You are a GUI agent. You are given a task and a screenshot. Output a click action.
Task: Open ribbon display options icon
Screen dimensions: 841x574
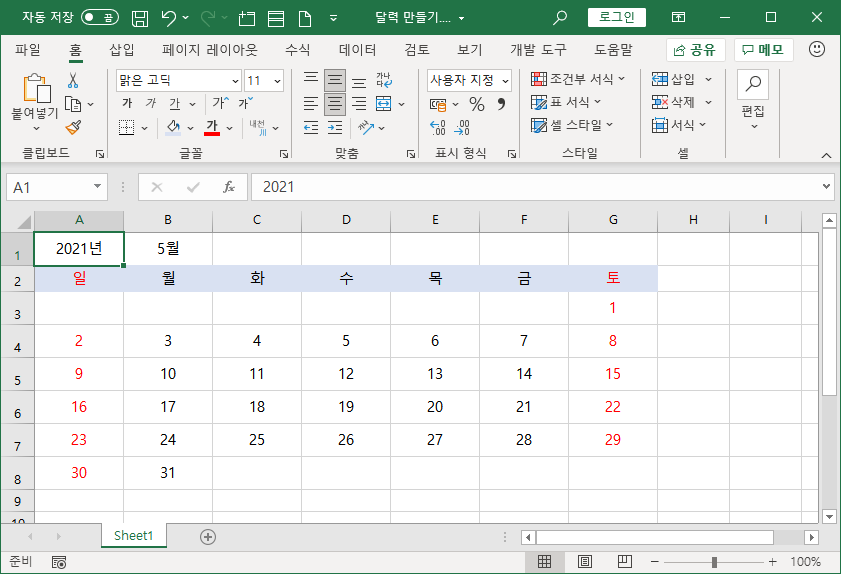[678, 18]
